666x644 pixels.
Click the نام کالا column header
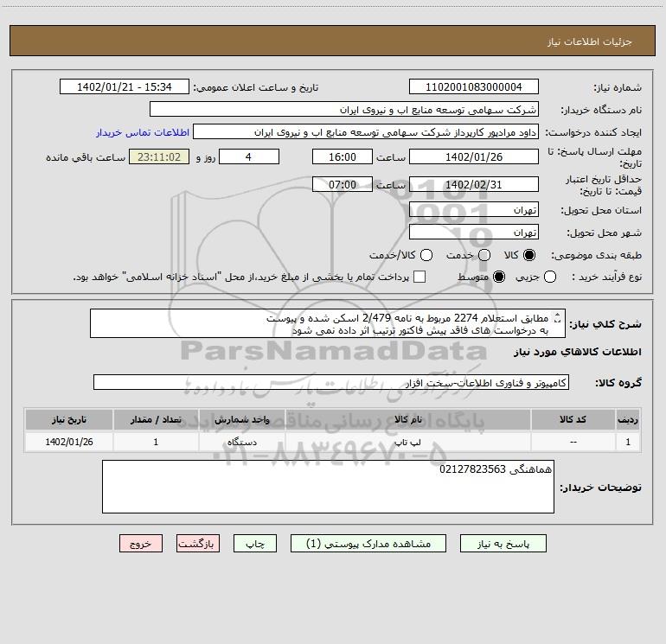407,419
